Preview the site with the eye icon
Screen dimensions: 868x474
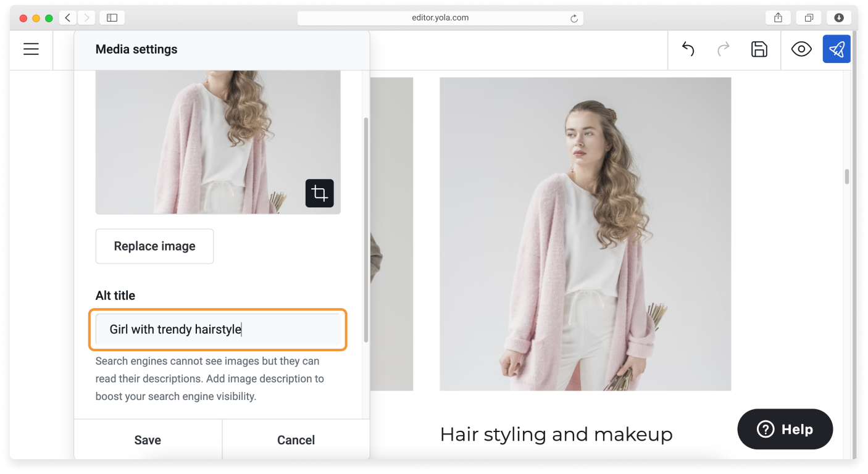(801, 49)
